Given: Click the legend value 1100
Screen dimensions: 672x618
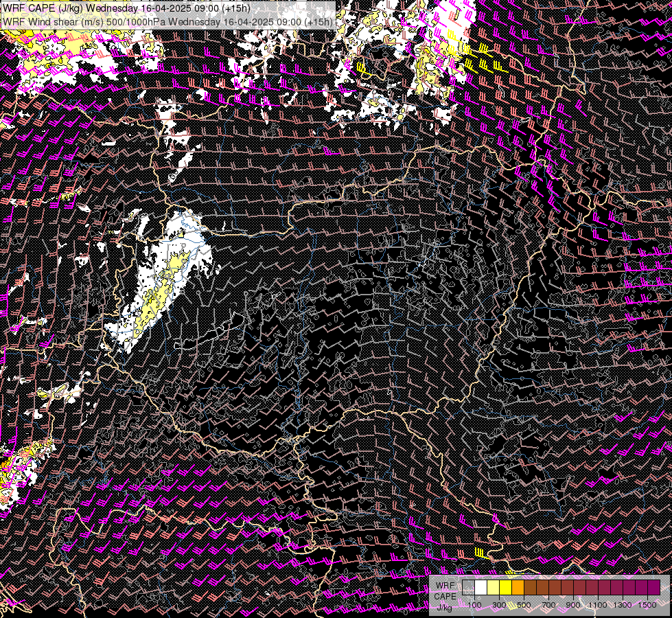Looking at the screenshot, I should click(x=598, y=605).
